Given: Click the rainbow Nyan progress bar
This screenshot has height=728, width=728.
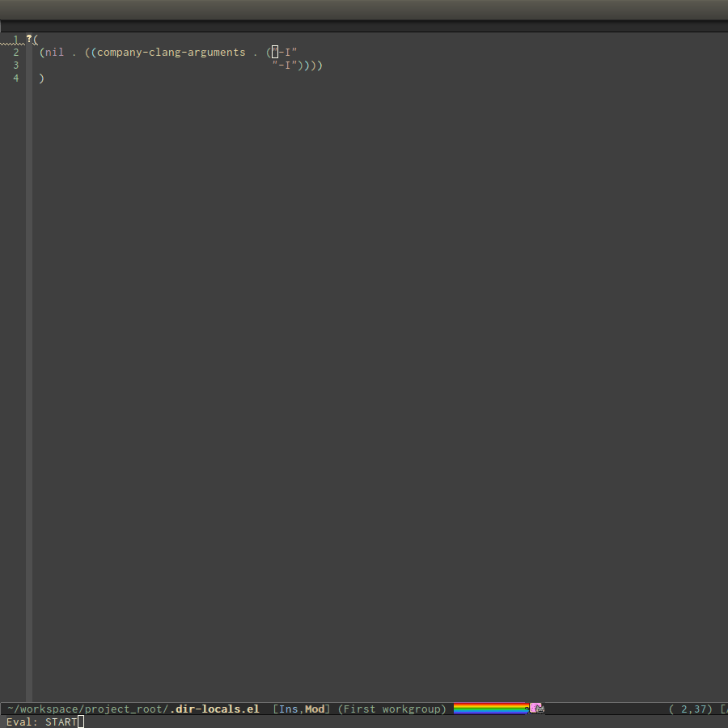Looking at the screenshot, I should [x=491, y=709].
